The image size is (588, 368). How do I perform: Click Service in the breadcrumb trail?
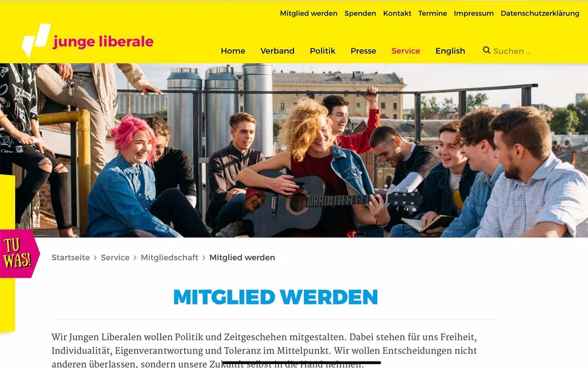[x=115, y=257]
